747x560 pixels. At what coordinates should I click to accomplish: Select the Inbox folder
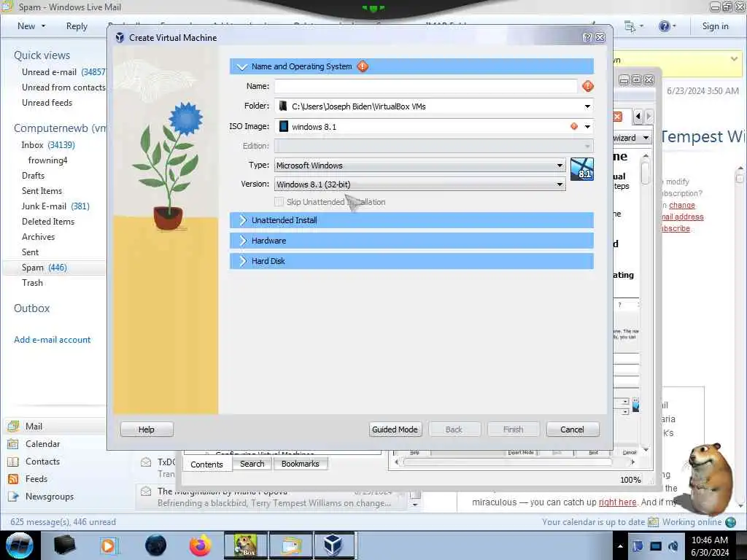[x=48, y=145]
